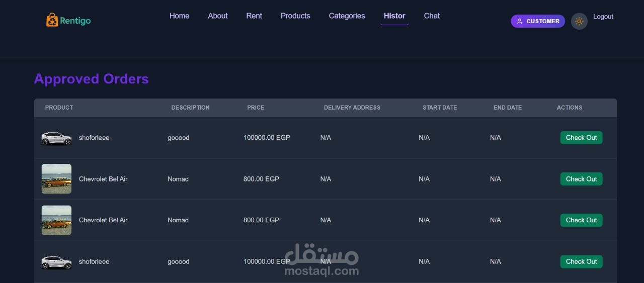Image resolution: width=644 pixels, height=283 pixels.
Task: Toggle the sun light-mode theme button
Action: [579, 21]
